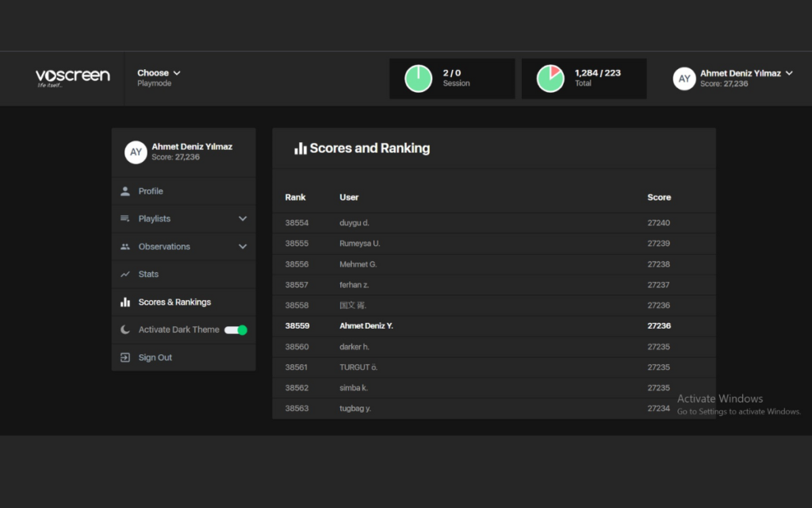Click the Rank column header
The width and height of the screenshot is (812, 508).
[295, 198]
